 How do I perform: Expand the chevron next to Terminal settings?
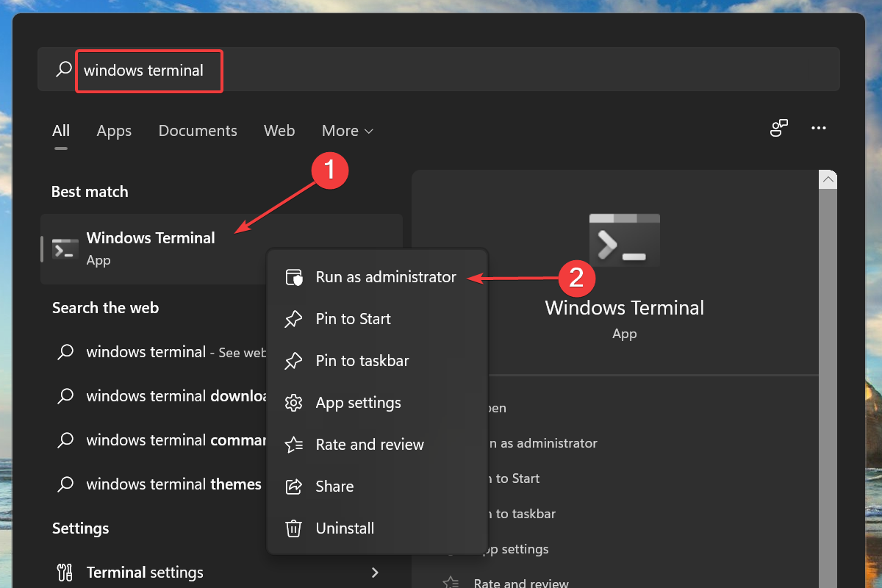click(x=375, y=573)
